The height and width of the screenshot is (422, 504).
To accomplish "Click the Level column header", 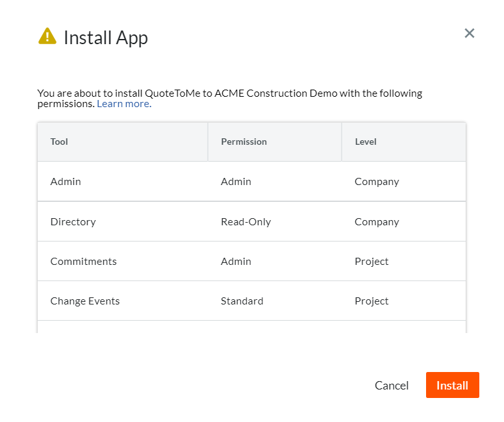I will pyautogui.click(x=366, y=142).
